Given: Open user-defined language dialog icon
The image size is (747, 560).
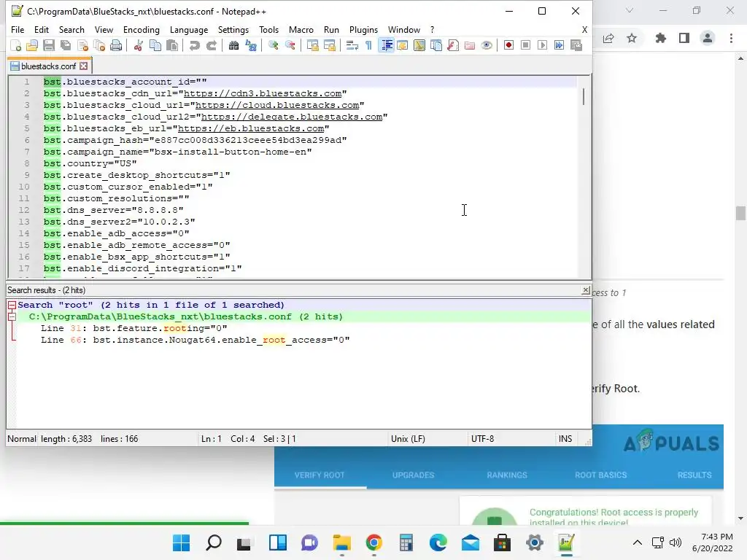Looking at the screenshot, I should [x=403, y=45].
